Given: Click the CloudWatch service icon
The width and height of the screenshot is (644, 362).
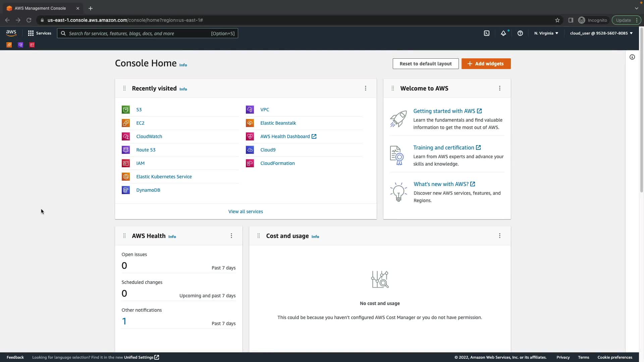Looking at the screenshot, I should click(126, 136).
